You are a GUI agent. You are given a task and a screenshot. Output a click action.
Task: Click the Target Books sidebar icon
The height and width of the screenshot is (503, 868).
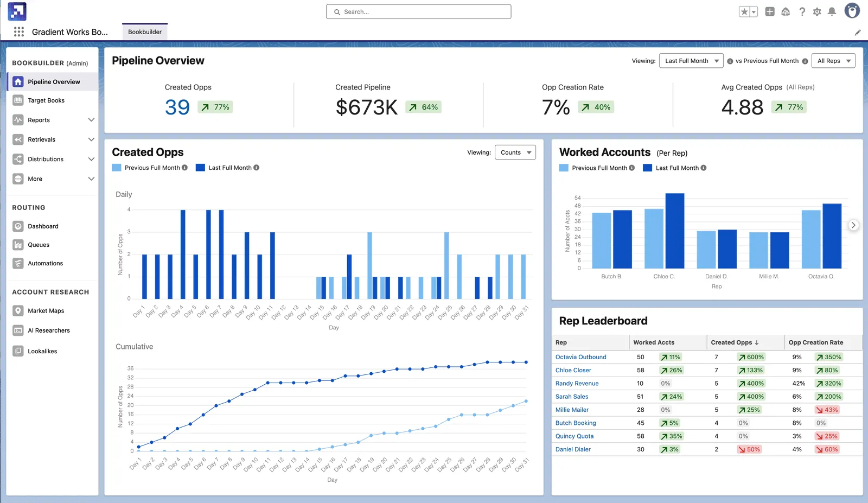[x=18, y=100]
